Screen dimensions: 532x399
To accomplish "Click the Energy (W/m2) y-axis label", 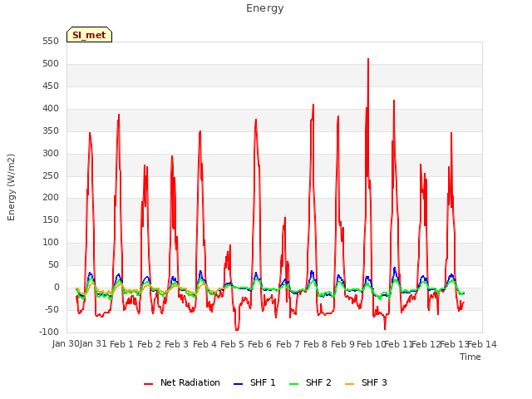I will click(x=11, y=187).
